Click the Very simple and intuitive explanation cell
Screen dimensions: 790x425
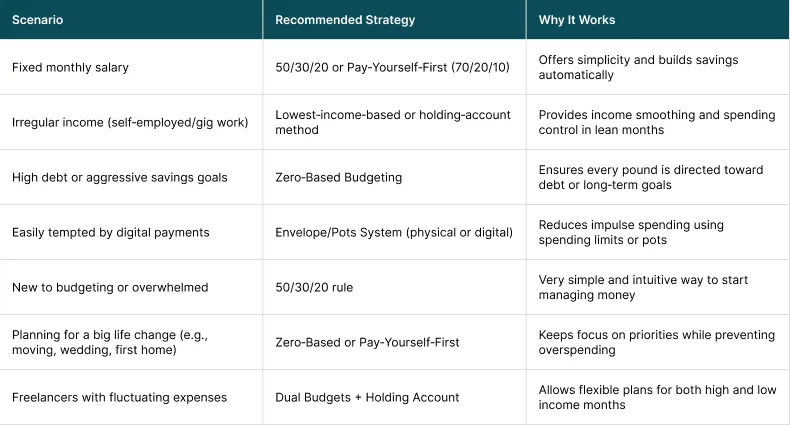click(x=643, y=288)
